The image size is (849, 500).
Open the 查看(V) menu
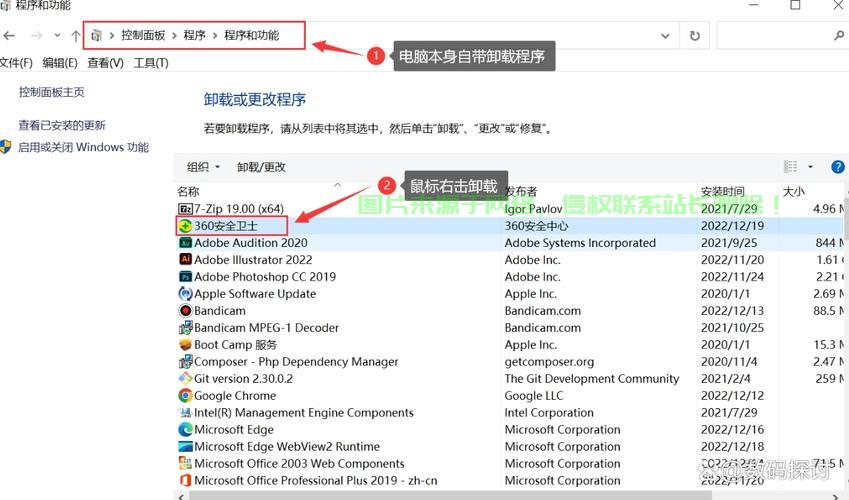pyautogui.click(x=105, y=63)
